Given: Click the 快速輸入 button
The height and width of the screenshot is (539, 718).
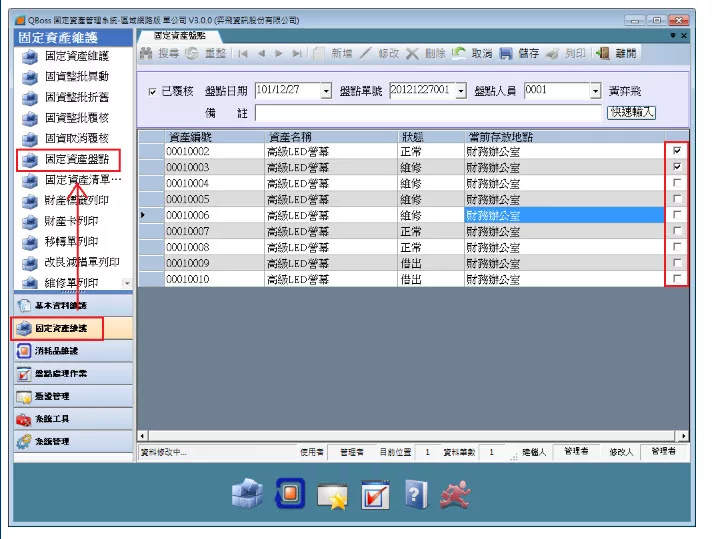Looking at the screenshot, I should point(631,112).
